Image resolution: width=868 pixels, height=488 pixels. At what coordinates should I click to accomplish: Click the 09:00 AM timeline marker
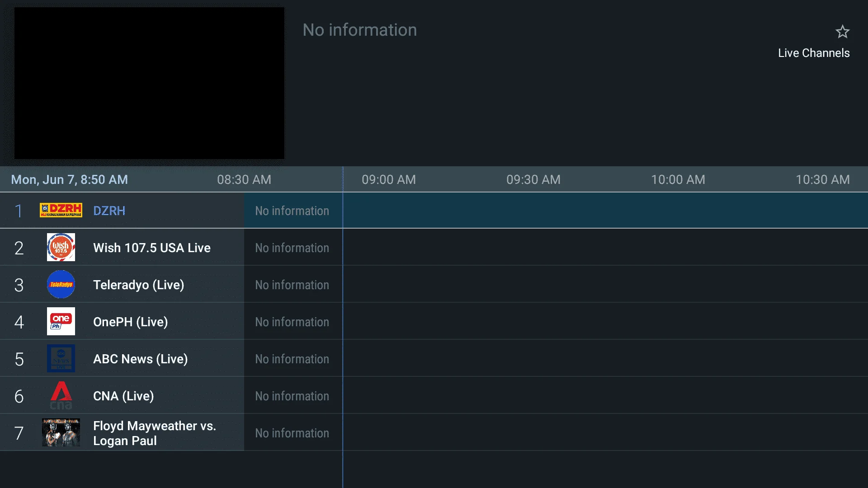click(389, 180)
